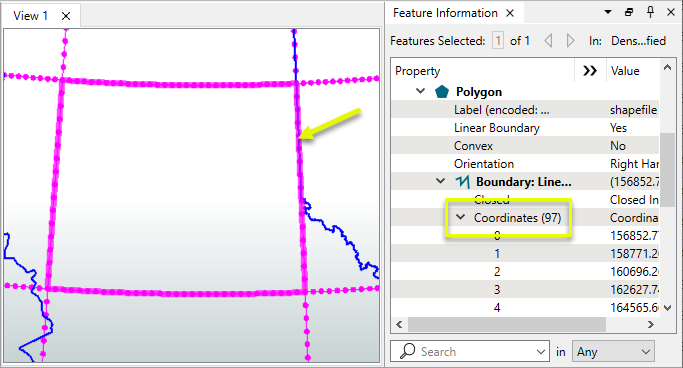683x368 pixels.
Task: Click the teal Polygon geometry icon
Action: pyautogui.click(x=442, y=91)
